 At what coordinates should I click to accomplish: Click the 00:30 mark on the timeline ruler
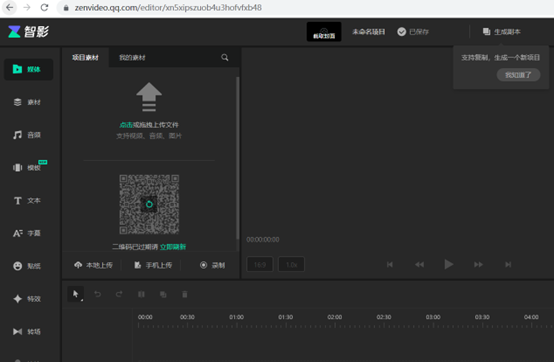coord(187,317)
